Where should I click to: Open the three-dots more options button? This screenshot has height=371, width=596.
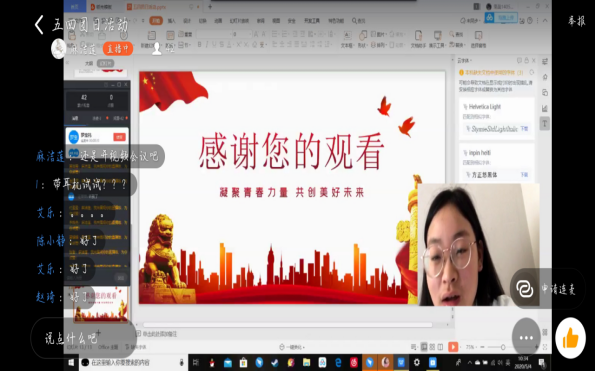click(x=526, y=338)
